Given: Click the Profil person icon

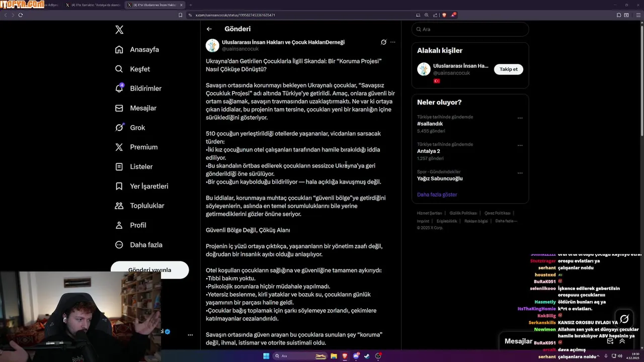Looking at the screenshot, I should (119, 225).
